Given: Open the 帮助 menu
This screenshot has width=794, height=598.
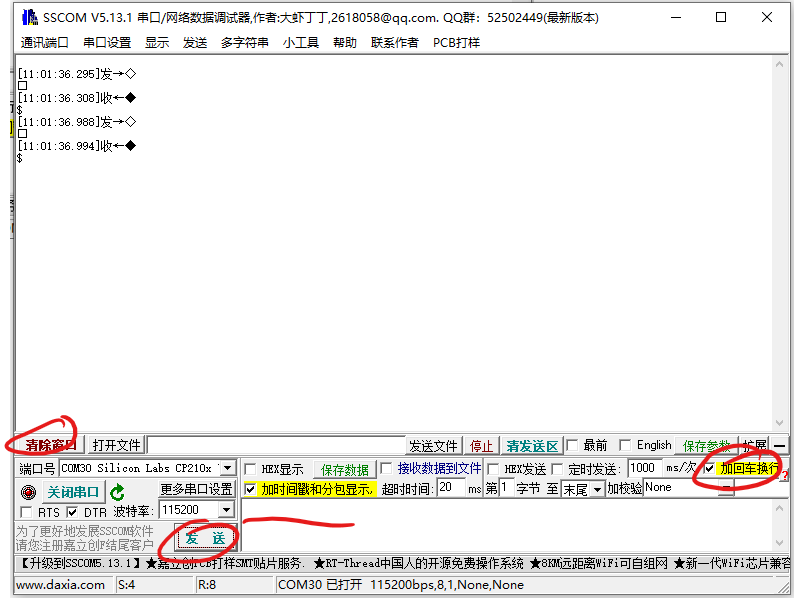Looking at the screenshot, I should pyautogui.click(x=345, y=43).
